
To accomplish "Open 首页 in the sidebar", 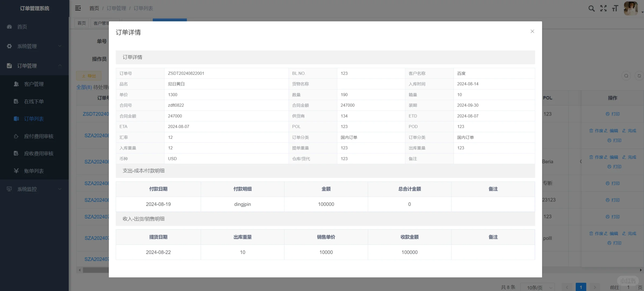I will [22, 27].
